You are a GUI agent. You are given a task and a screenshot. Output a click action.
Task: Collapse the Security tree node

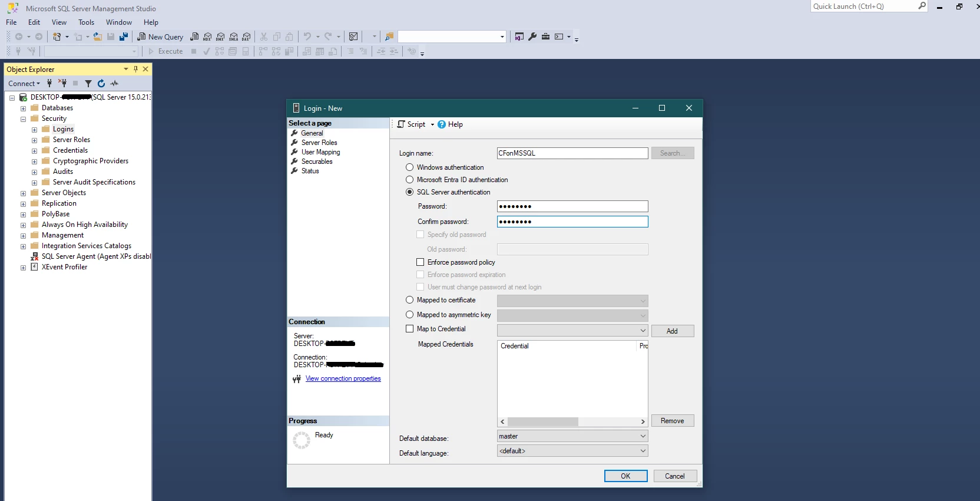pos(23,119)
